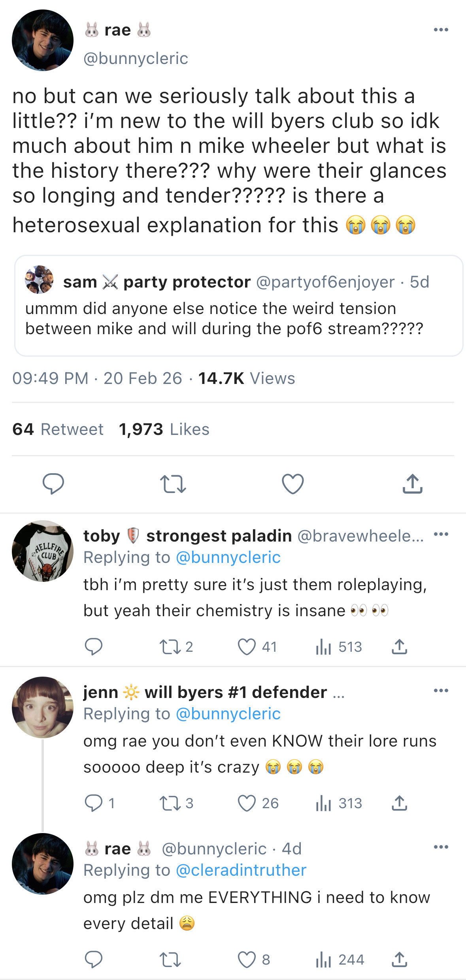Open more options for main tweet

tap(441, 30)
